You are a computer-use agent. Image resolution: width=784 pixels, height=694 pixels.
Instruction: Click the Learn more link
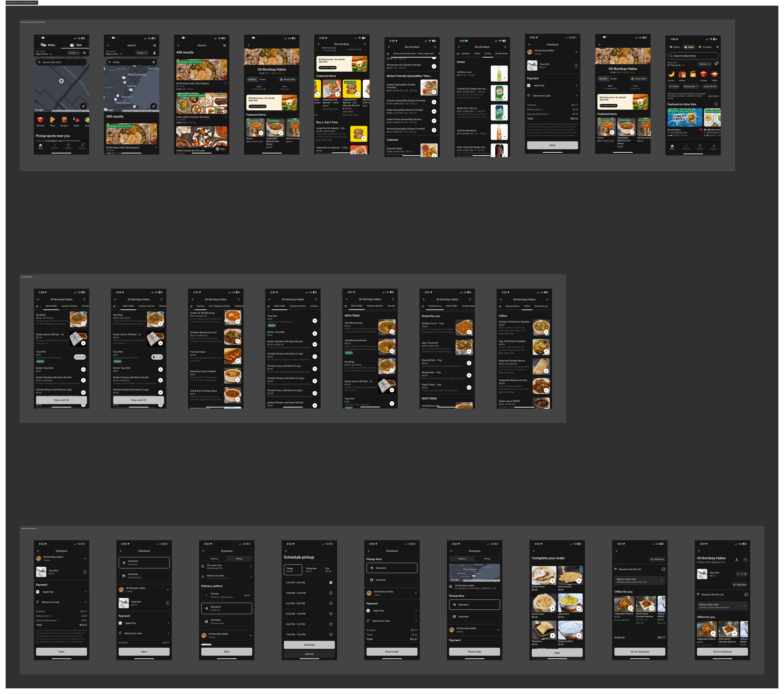tap(713, 96)
